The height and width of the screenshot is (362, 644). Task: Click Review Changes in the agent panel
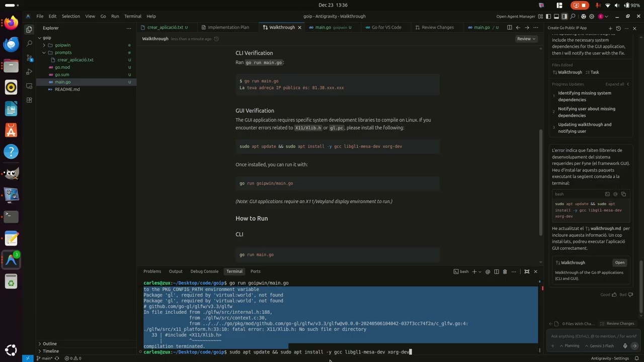coord(617,324)
